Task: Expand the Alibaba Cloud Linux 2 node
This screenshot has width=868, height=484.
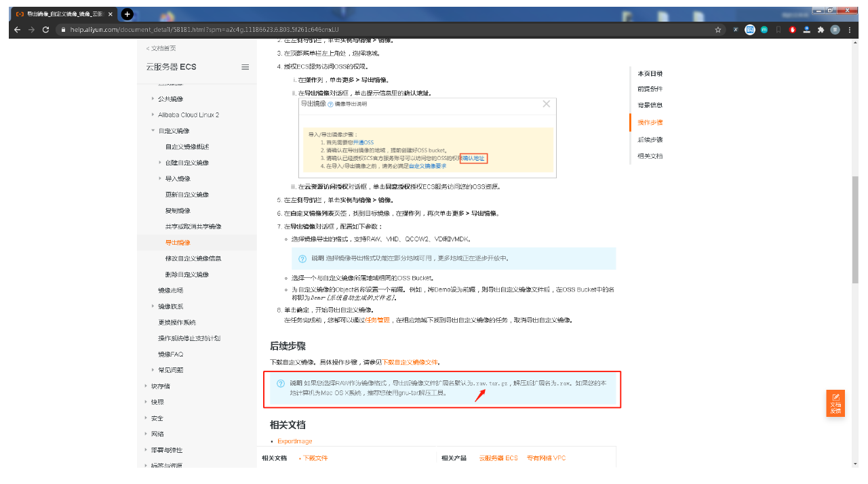Action: click(153, 115)
